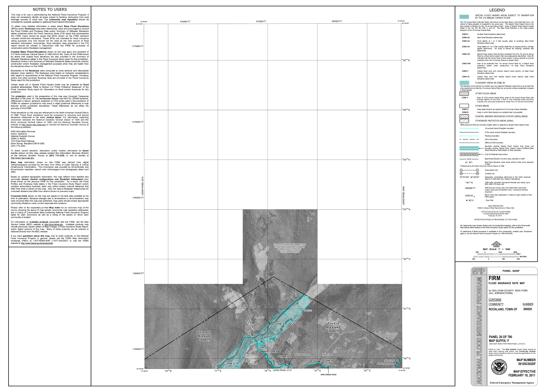This screenshot has height=392, width=546.
Task: Click the JOINS PANEL 0040 vertical label
Action: (404, 196)
